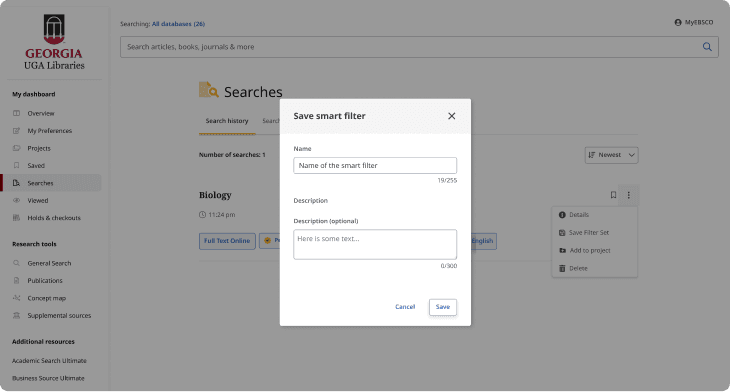Click the Saved bookmark sidebar icon
Image resolution: width=730 pixels, height=392 pixels.
click(x=16, y=165)
